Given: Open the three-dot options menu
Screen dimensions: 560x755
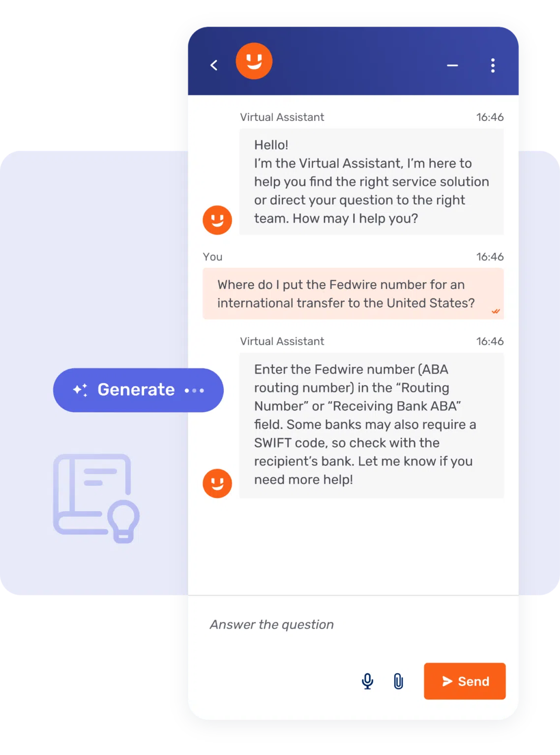Looking at the screenshot, I should [493, 65].
